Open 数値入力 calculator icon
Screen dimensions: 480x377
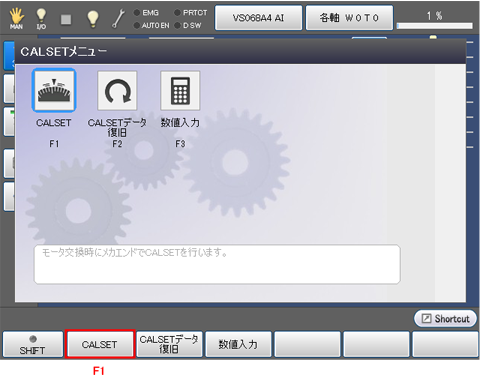click(x=180, y=91)
